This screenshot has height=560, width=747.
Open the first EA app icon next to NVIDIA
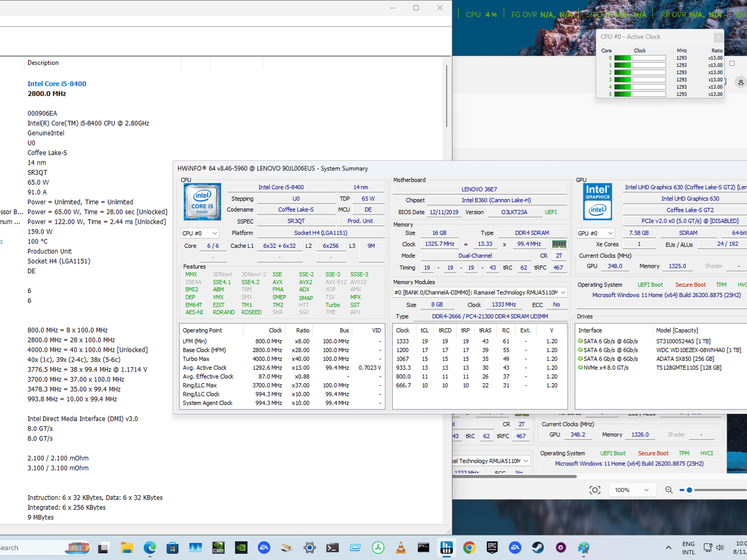click(264, 548)
